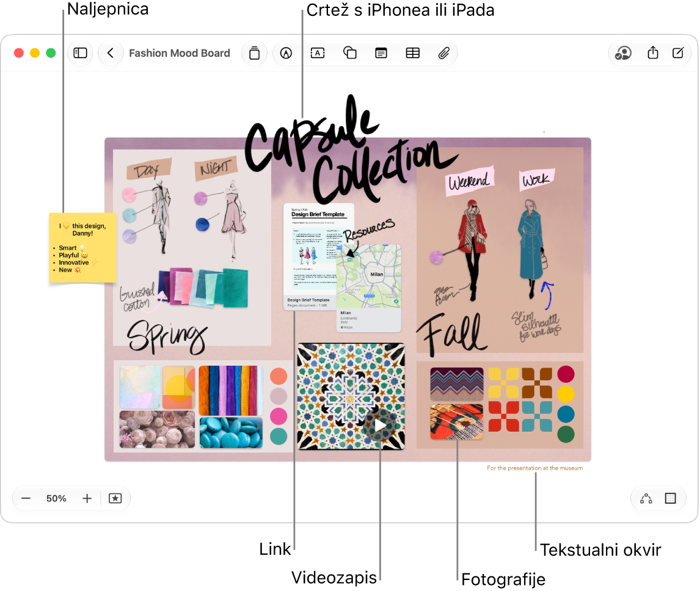Share the board with share icon
This screenshot has width=700, height=591.
pos(653,53)
